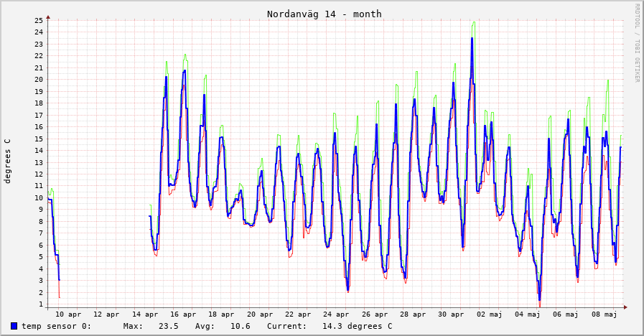Click the y-axis value '20'
Viewport: 644px width, 336px height.
tap(39, 80)
